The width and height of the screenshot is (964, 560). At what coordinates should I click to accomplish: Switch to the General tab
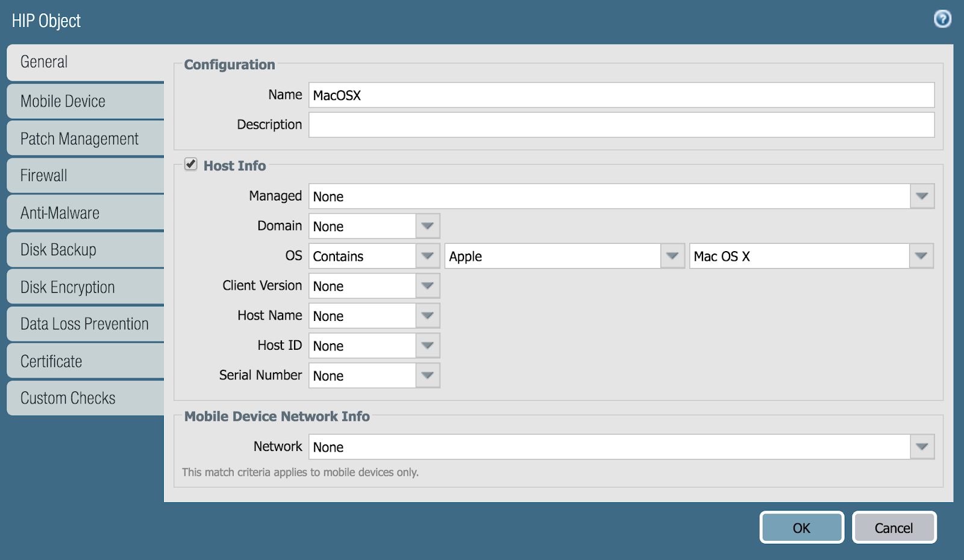tap(86, 62)
